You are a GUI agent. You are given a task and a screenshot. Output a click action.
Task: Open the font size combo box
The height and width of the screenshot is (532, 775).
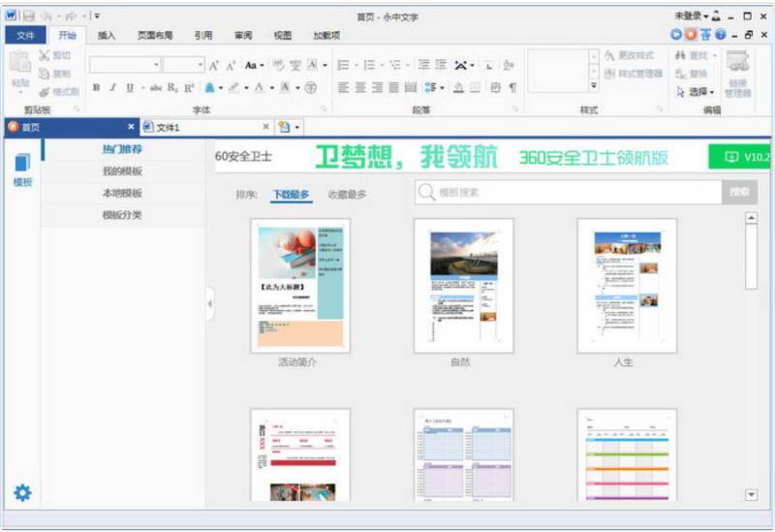pos(183,65)
